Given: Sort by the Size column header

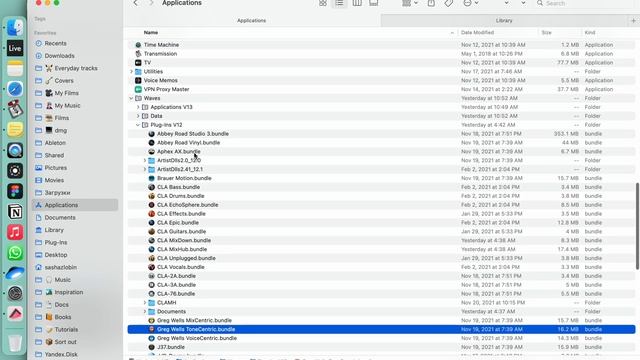Looking at the screenshot, I should pyautogui.click(x=547, y=32).
